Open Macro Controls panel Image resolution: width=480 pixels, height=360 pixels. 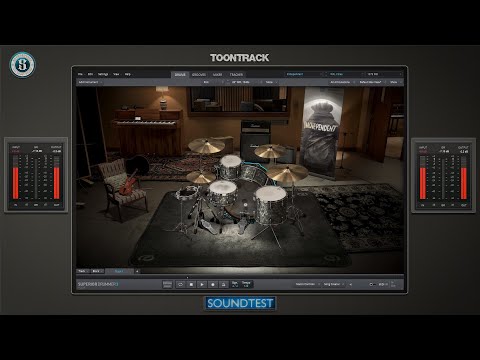pos(307,284)
